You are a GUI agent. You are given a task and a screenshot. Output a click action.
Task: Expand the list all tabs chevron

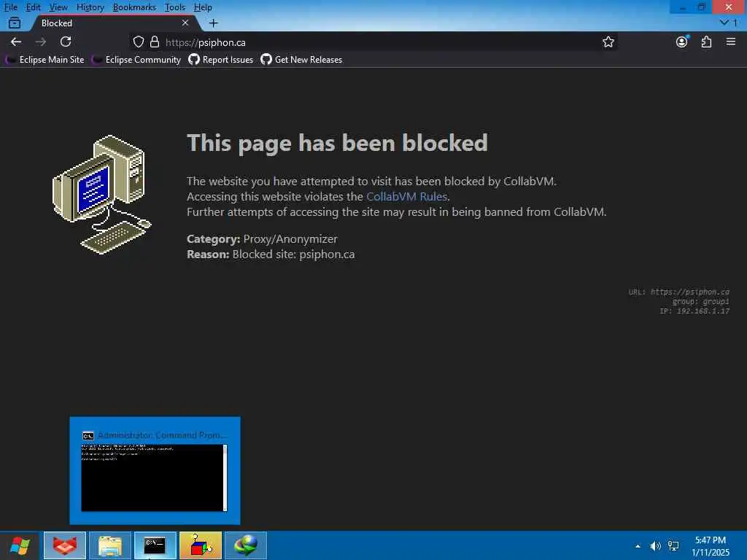[724, 23]
